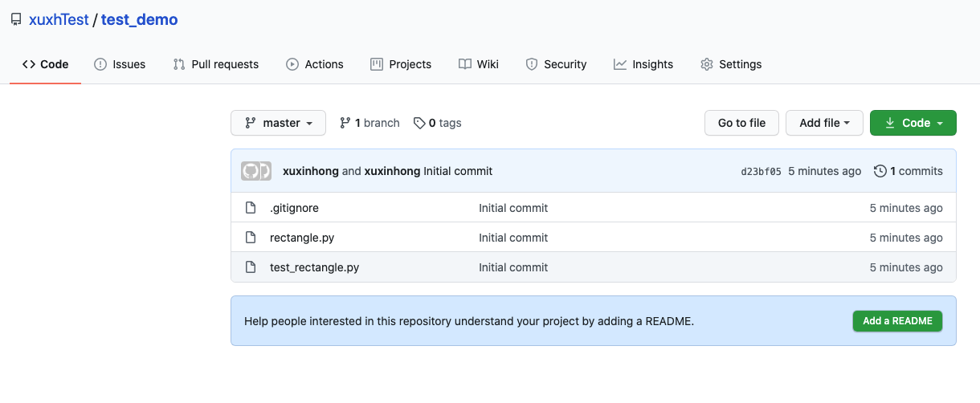Click the file icon next to rectangle.py
This screenshot has width=980, height=403.
251,238
